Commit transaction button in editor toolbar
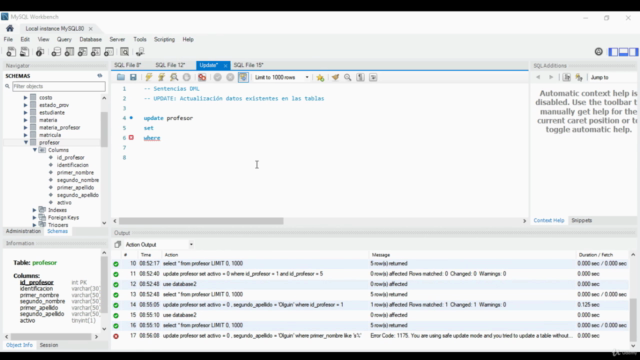 point(218,77)
